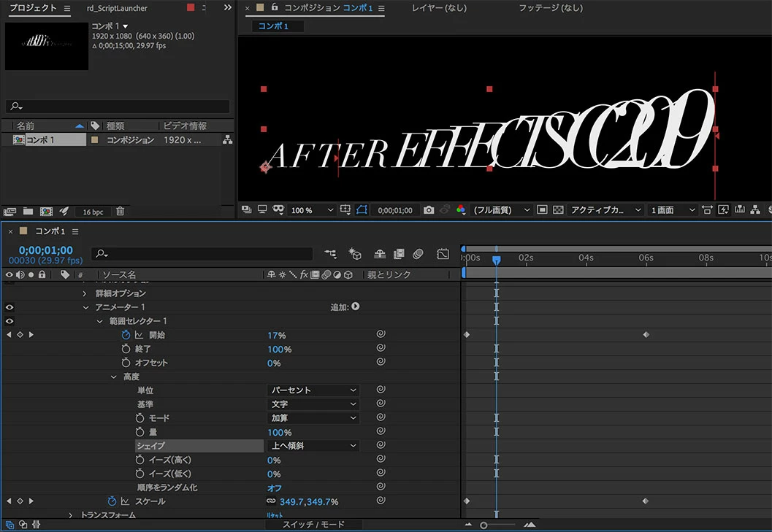Jump to previous keyframe of スケール property

[8, 501]
